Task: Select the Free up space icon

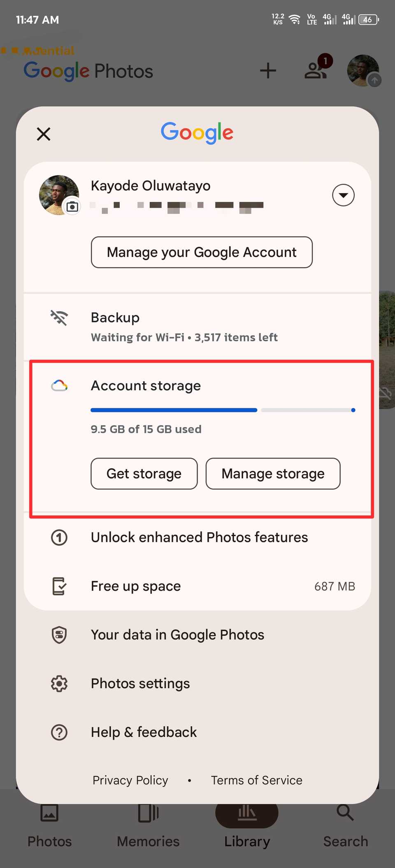Action: point(59,586)
